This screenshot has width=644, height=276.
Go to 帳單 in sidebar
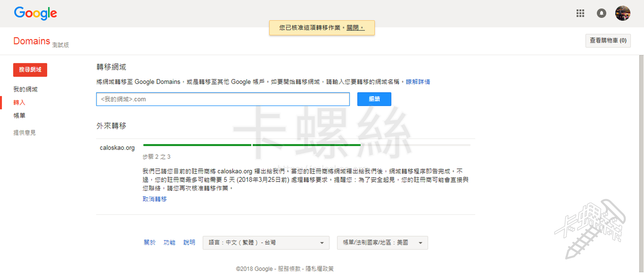pos(19,116)
